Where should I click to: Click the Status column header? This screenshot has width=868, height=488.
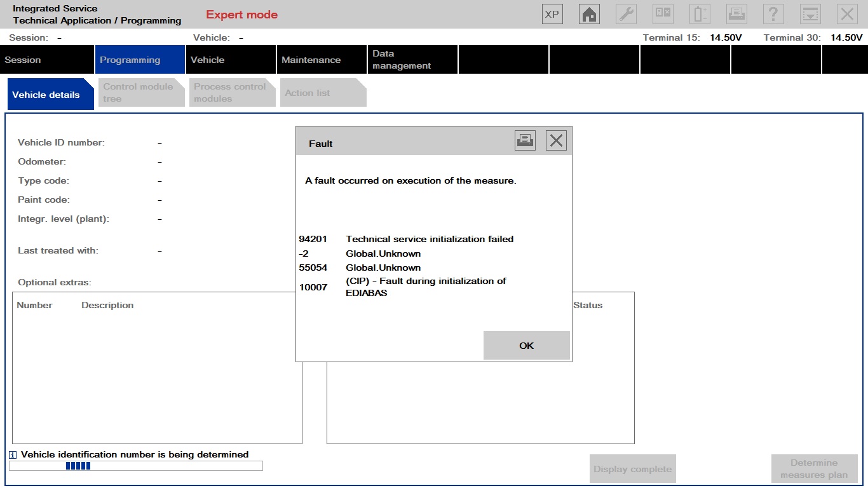coord(588,305)
